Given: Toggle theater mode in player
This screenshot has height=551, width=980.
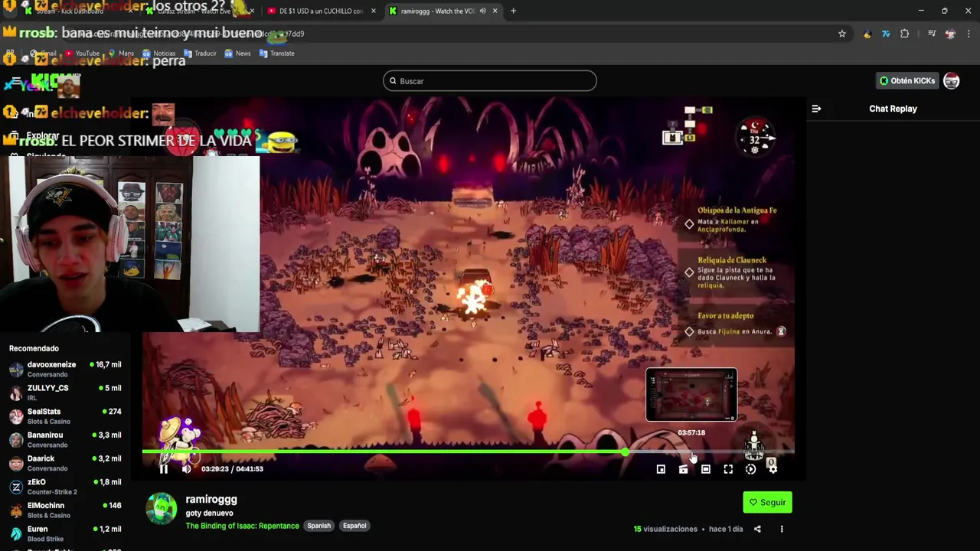Looking at the screenshot, I should [x=706, y=469].
